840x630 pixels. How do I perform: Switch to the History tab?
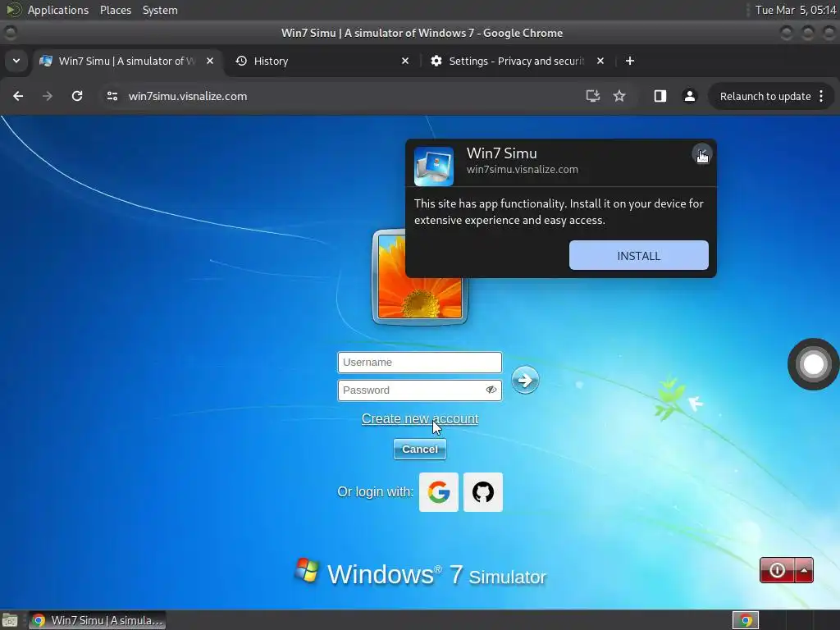click(x=322, y=61)
